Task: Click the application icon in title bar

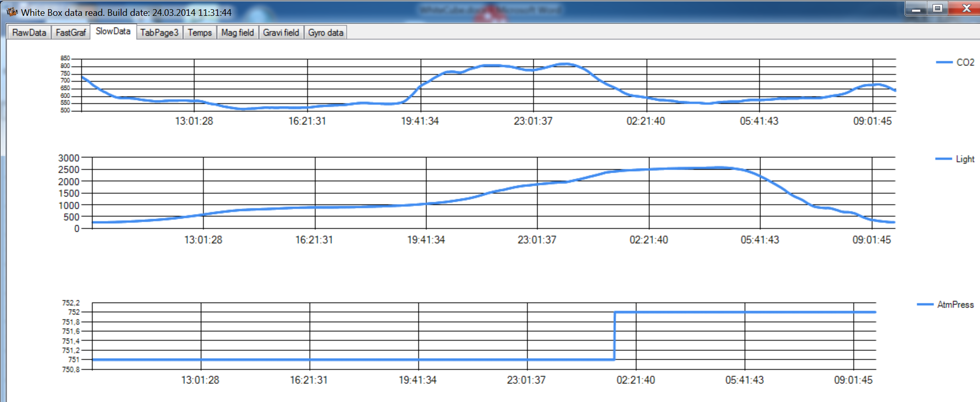Action: (x=12, y=12)
